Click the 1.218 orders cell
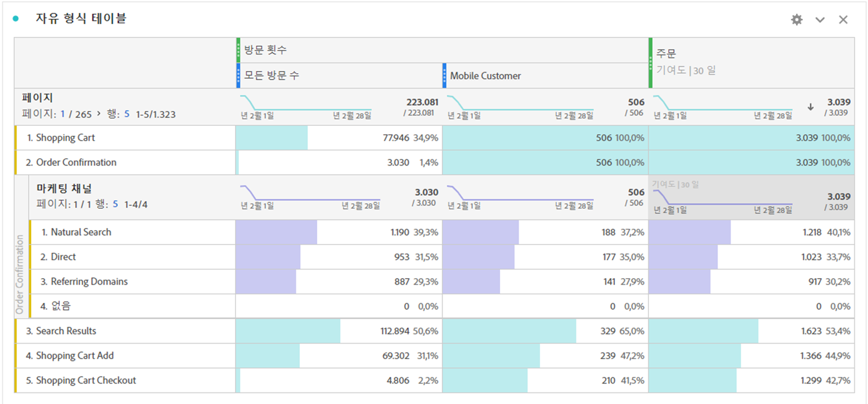The width and height of the screenshot is (868, 404). (752, 233)
